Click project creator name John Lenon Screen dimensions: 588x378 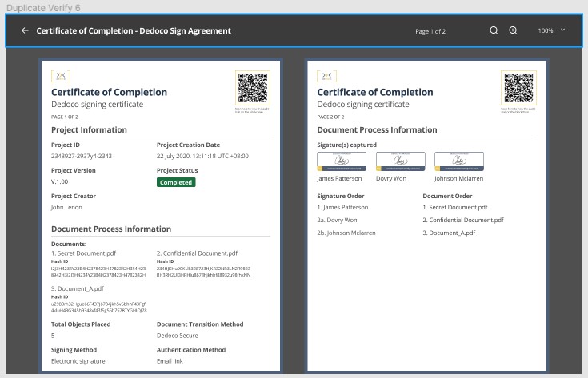click(66, 207)
